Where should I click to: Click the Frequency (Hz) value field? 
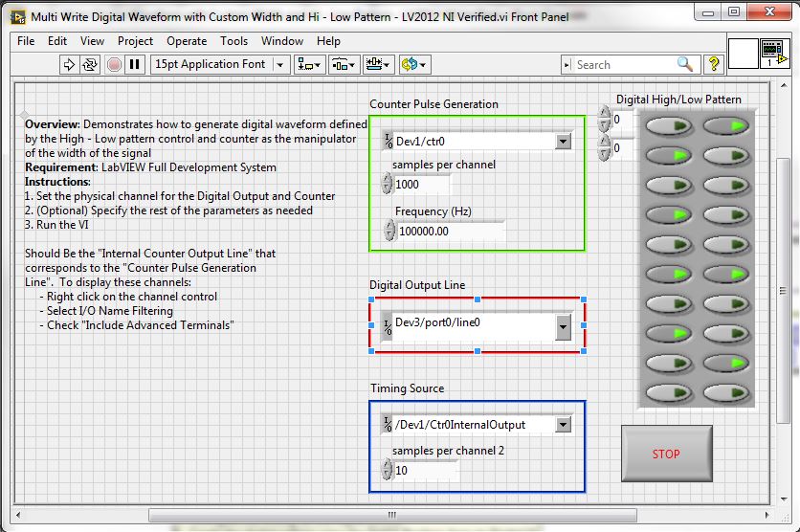[447, 231]
